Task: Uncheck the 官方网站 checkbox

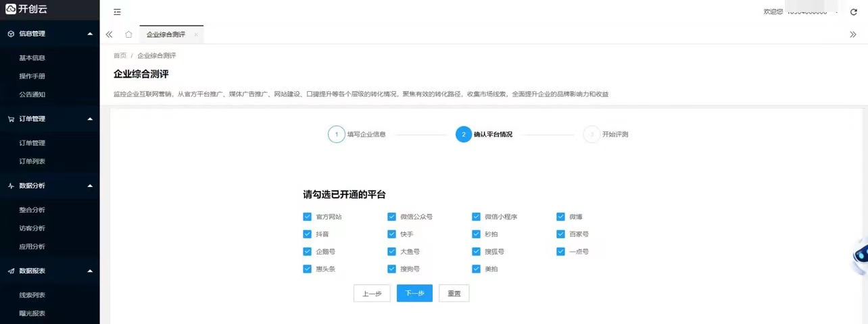Action: 308,217
